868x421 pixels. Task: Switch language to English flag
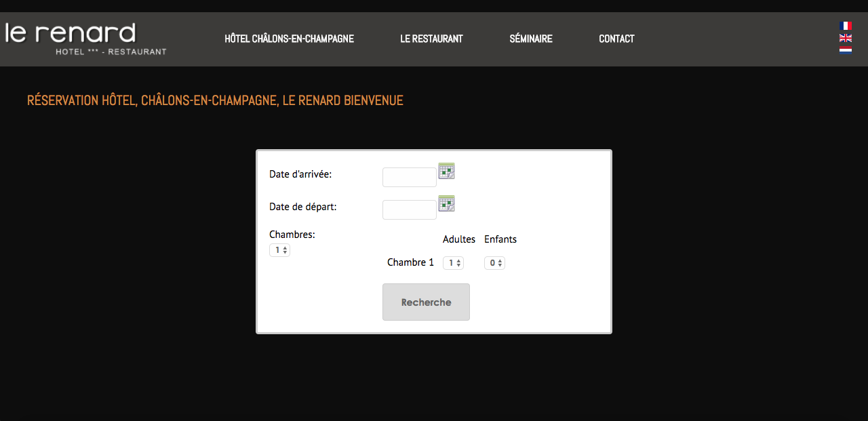pos(845,38)
